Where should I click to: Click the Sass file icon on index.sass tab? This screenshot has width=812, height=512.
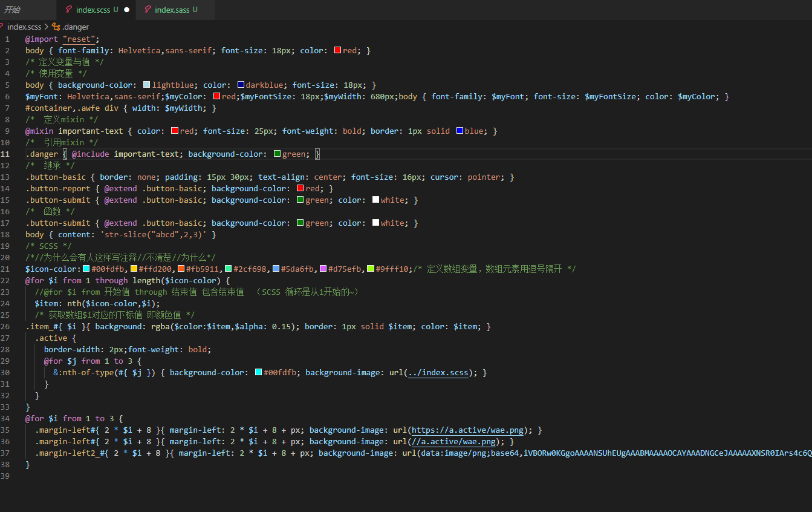coord(148,10)
